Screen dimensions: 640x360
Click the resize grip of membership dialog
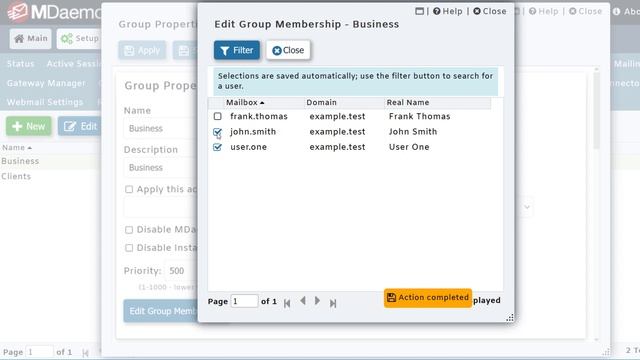[510, 318]
